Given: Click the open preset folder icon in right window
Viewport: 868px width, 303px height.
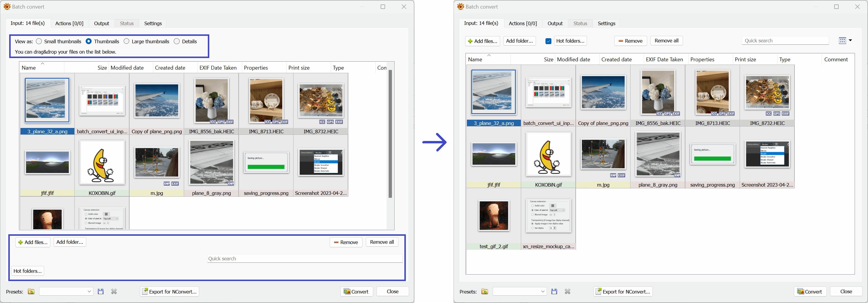Looking at the screenshot, I should 484,291.
